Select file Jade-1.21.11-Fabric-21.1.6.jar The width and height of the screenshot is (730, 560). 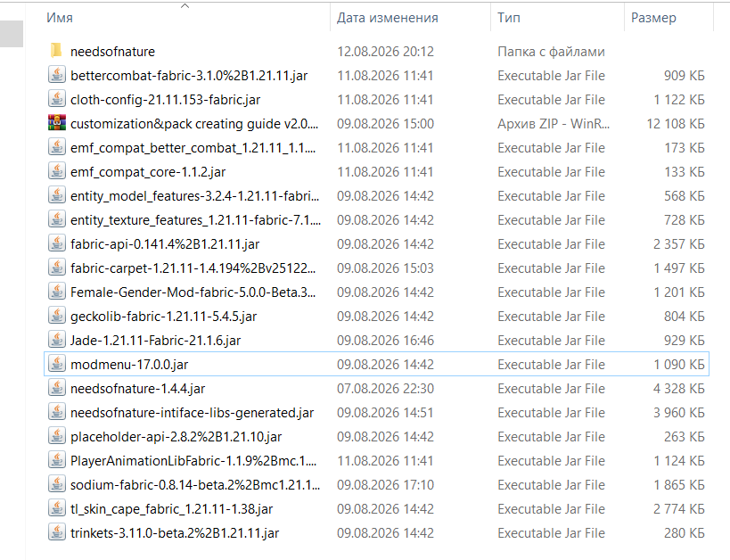point(155,341)
